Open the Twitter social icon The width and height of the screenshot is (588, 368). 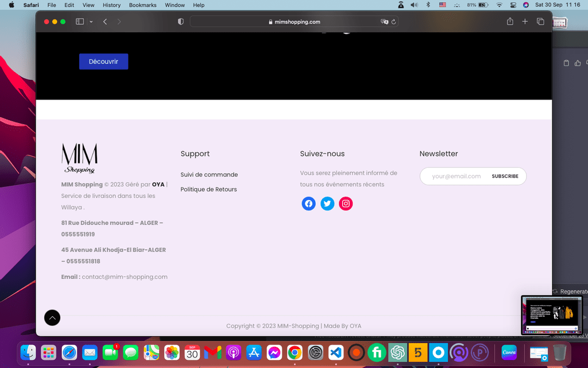(327, 204)
